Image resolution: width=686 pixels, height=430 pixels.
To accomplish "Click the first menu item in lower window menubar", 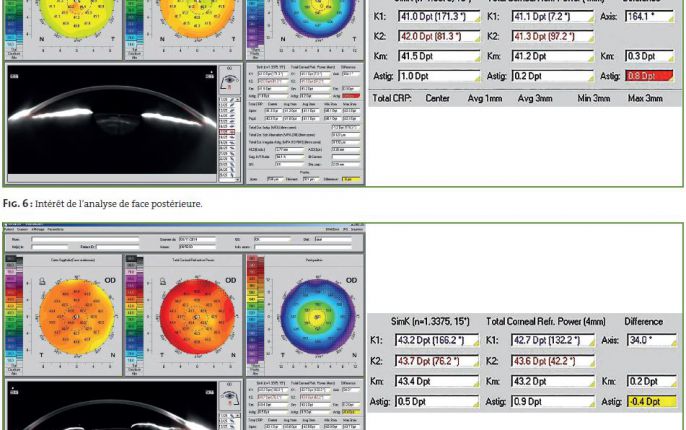I will (9, 229).
